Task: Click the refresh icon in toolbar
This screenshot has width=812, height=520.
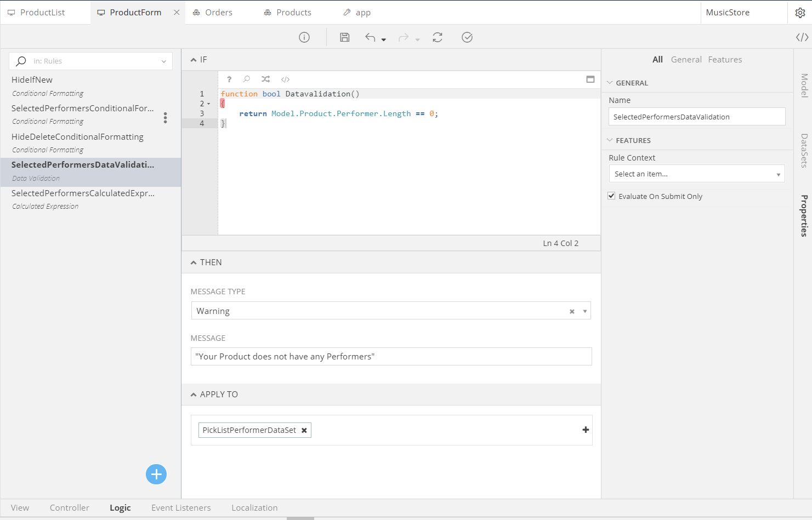Action: click(x=437, y=37)
